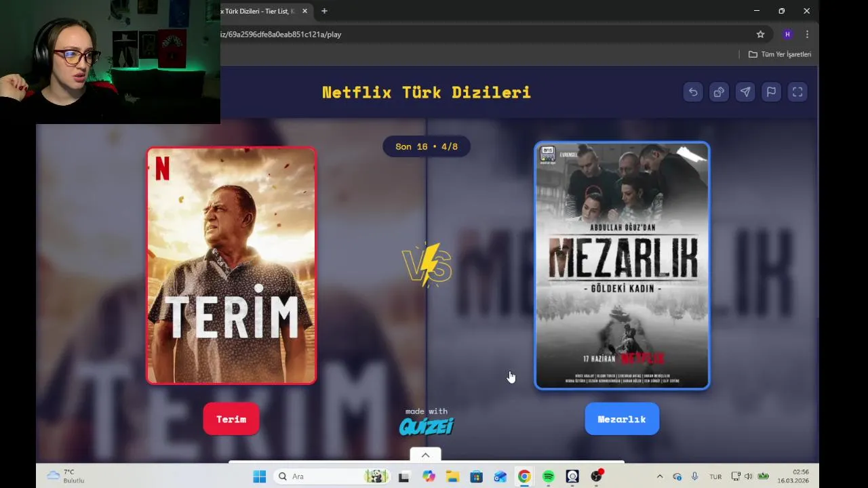This screenshot has height=488, width=868.
Task: Open the Tüm Yer İşaretleri bookmarks folder
Action: (780, 54)
